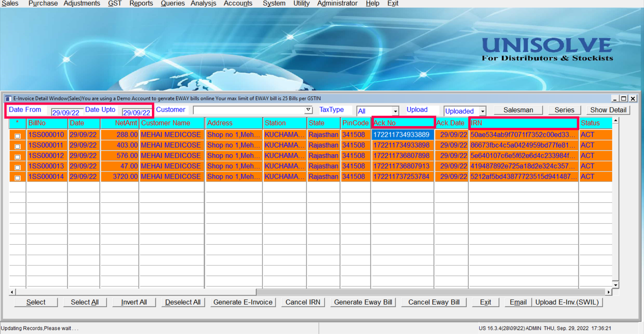The image size is (644, 334).
Task: Click the Email button
Action: (518, 302)
